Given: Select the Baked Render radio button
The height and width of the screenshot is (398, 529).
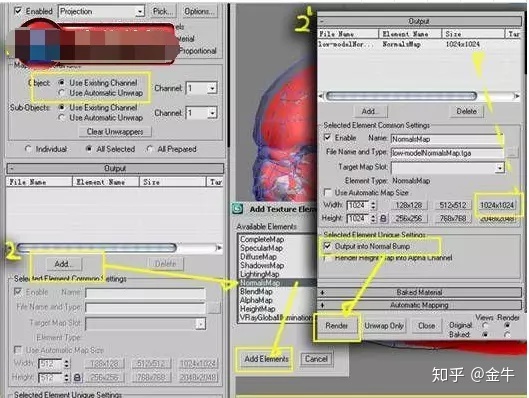Looking at the screenshot, I should click(x=507, y=334).
